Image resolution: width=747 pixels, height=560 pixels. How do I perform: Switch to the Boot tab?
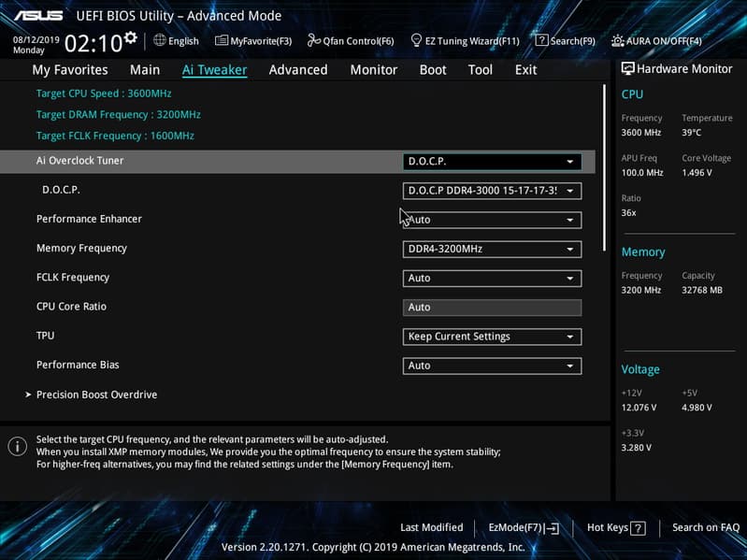tap(433, 70)
